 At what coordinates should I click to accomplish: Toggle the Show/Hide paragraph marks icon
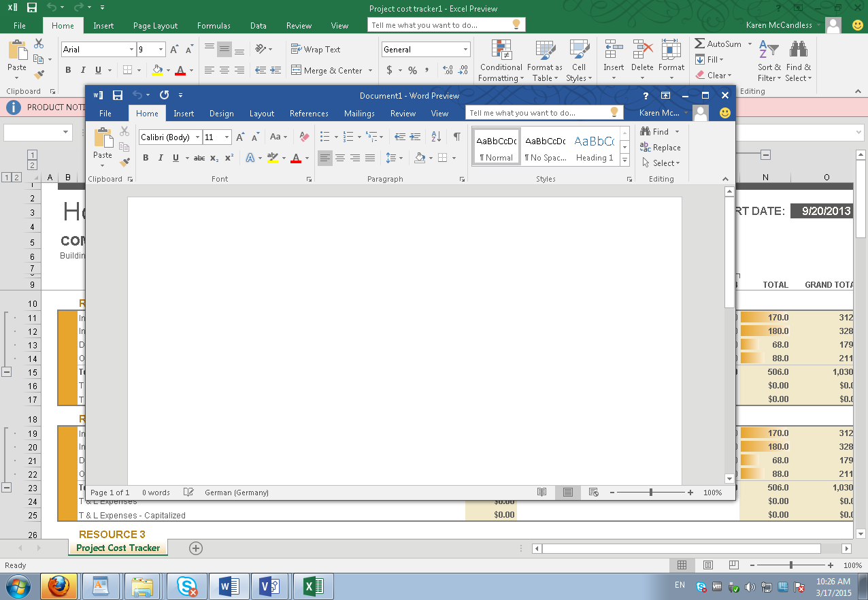tap(456, 137)
